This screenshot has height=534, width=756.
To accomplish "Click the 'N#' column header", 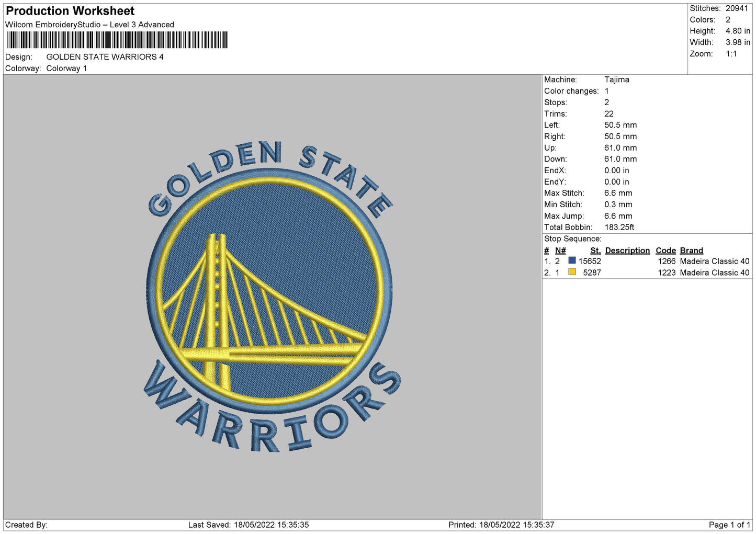I will tap(560, 251).
